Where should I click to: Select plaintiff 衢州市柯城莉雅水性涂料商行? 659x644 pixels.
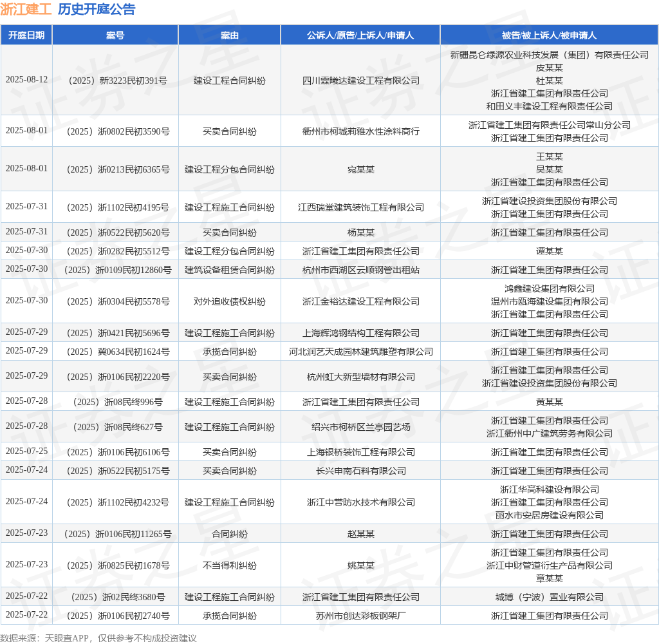(361, 131)
